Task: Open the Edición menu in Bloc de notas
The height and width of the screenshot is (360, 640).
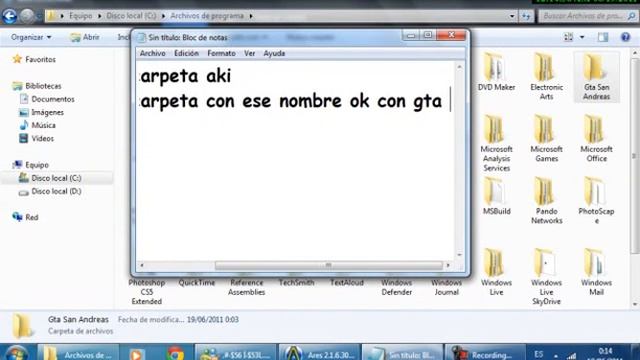Action: coord(186,53)
